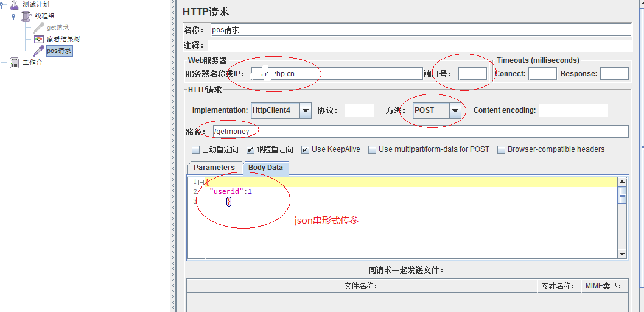Click the 参数名称 column header

(559, 286)
